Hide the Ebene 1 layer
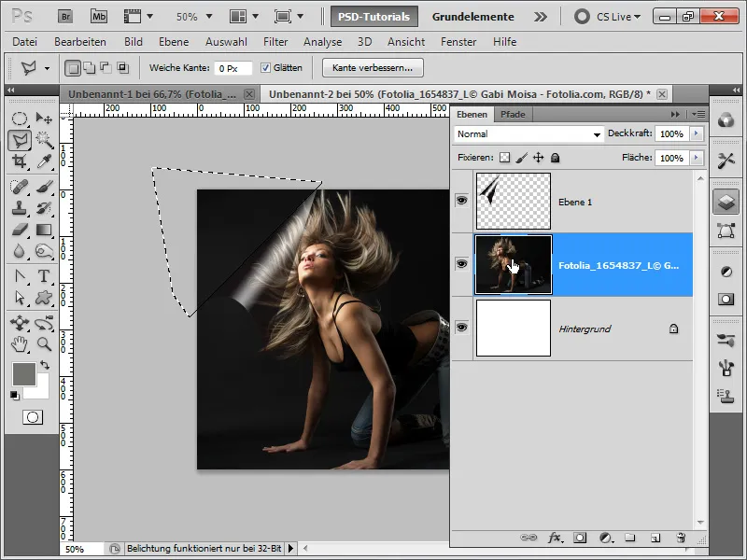 coord(461,201)
